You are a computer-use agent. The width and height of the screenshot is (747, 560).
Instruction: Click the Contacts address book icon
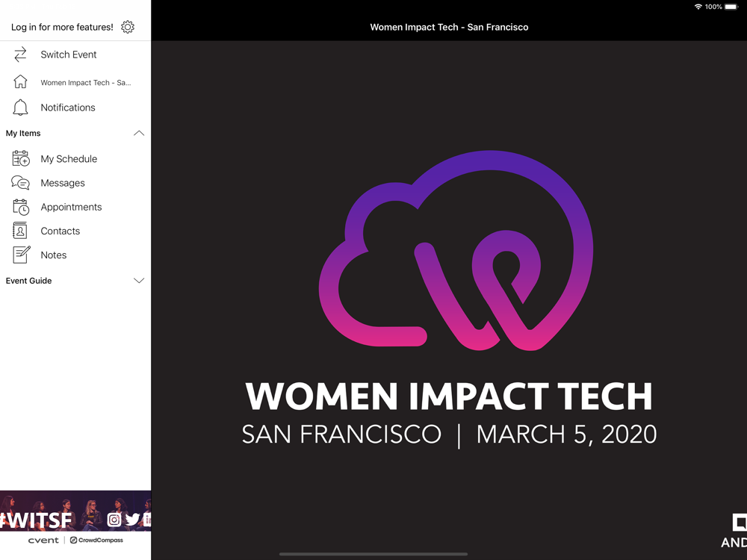20,231
